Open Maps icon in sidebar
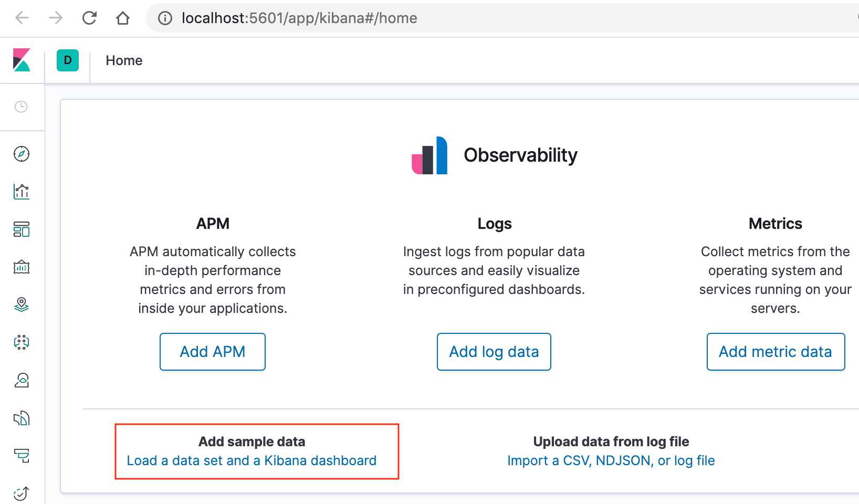859x504 pixels. click(22, 304)
